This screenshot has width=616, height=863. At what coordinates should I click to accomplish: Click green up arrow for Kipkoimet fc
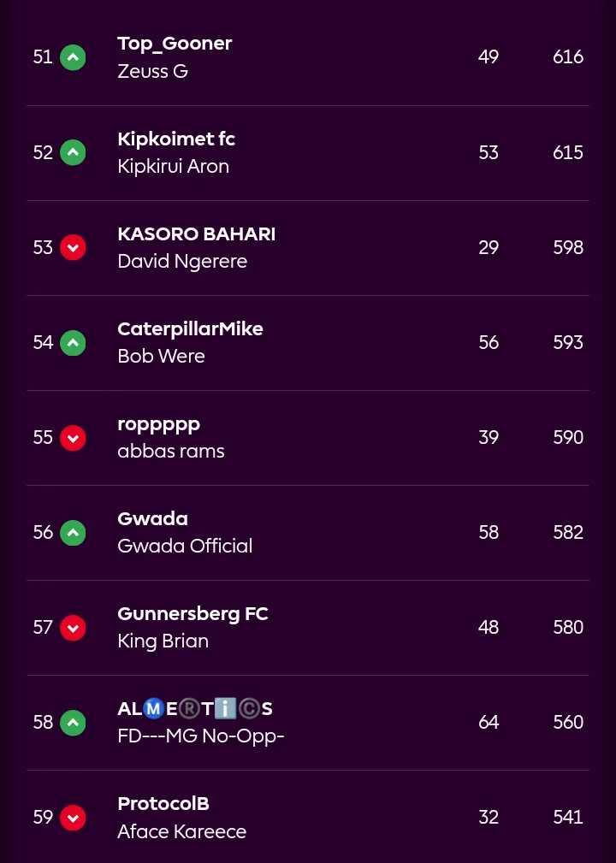pyautogui.click(x=73, y=152)
